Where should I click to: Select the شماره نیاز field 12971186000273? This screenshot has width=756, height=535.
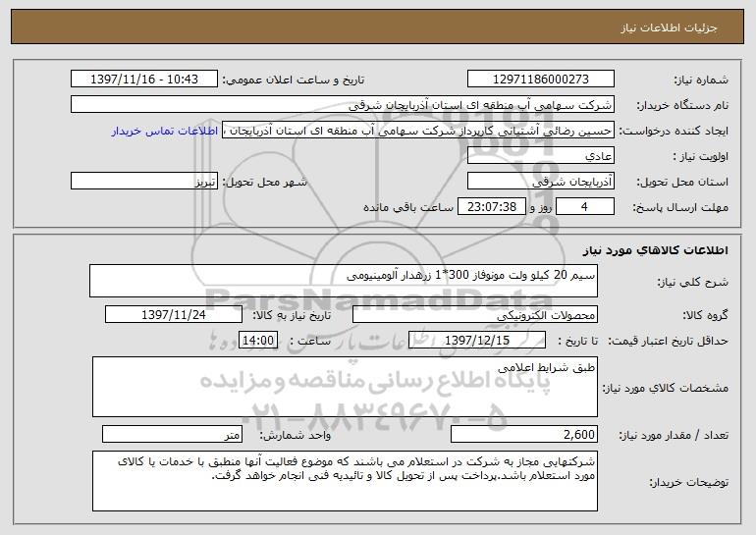(540, 79)
